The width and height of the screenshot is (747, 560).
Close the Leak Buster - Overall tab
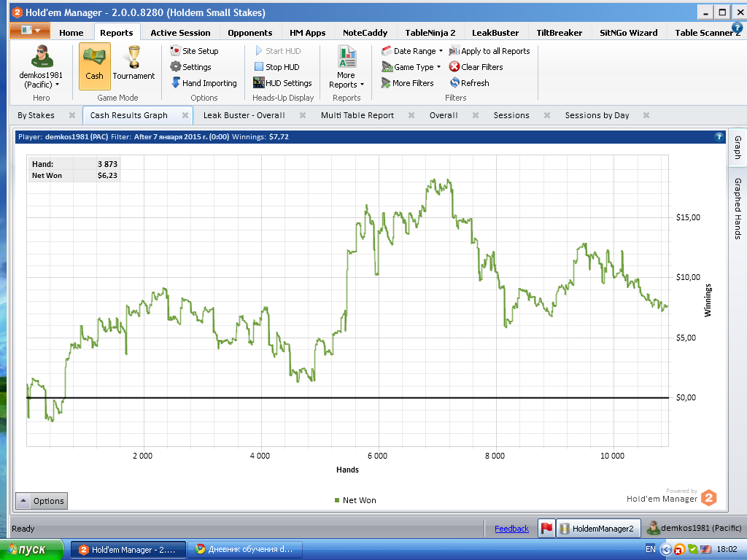(x=303, y=115)
